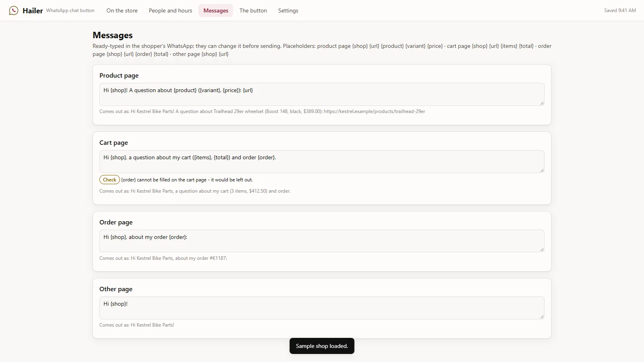Click the Order page card title
The height and width of the screenshot is (362, 644).
pos(116,222)
